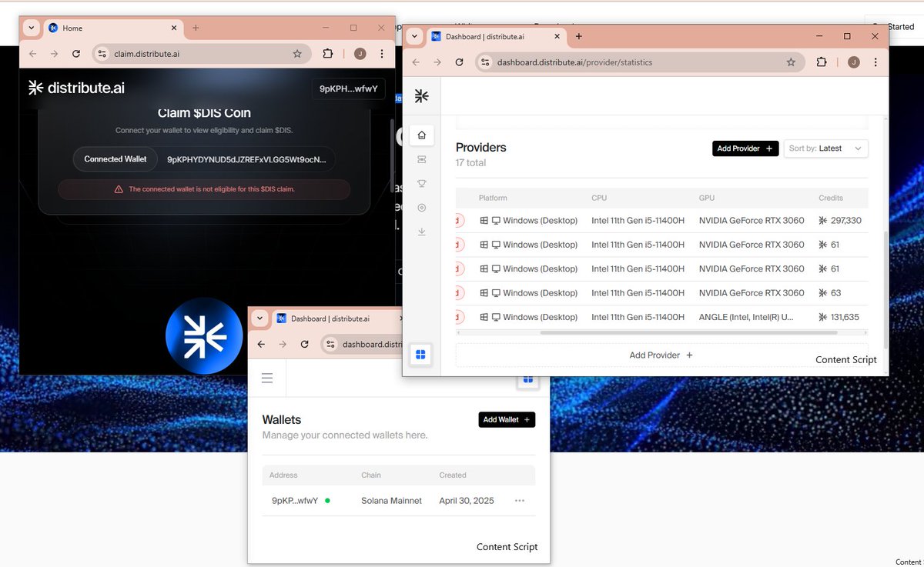Click vertical scrollbar in statistics window

pyautogui.click(x=885, y=289)
